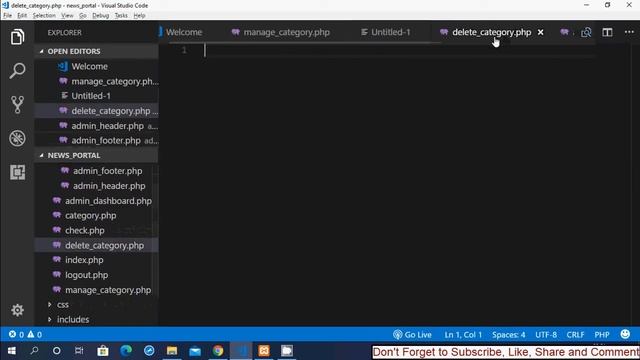This screenshot has width=640, height=360.
Task: Close the delete_category.php tab
Action: click(540, 32)
